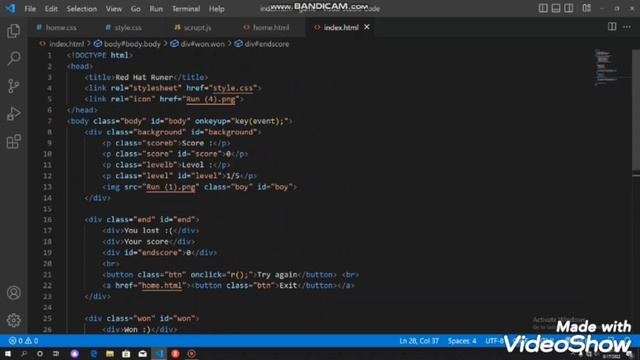Open the solid red round taskbar app
The height and width of the screenshot is (360, 640).
point(176,354)
